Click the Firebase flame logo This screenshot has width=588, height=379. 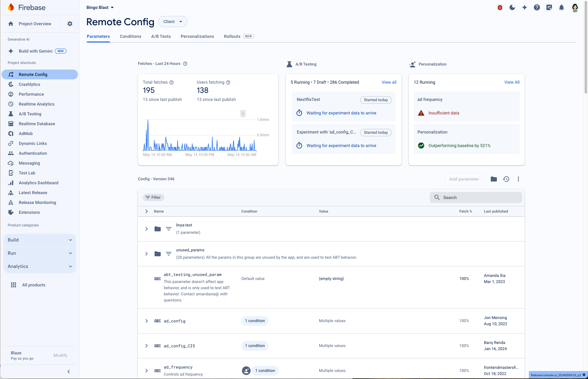pos(11,7)
